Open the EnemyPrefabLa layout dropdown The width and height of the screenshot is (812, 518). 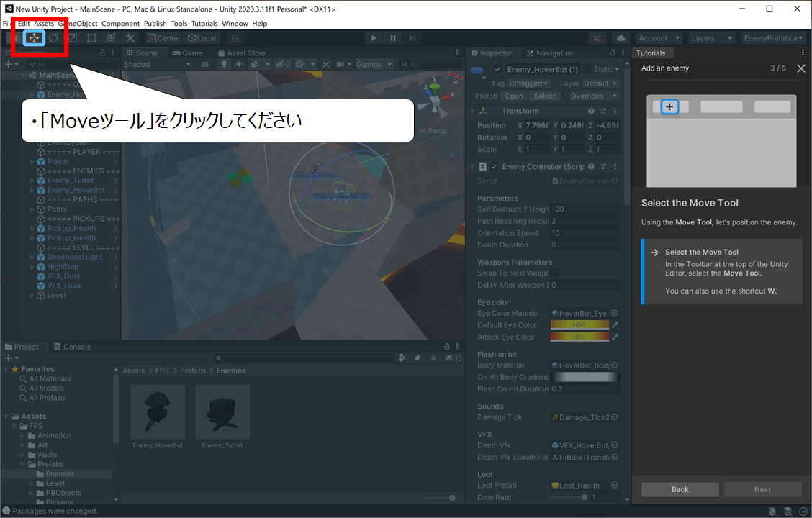[773, 38]
